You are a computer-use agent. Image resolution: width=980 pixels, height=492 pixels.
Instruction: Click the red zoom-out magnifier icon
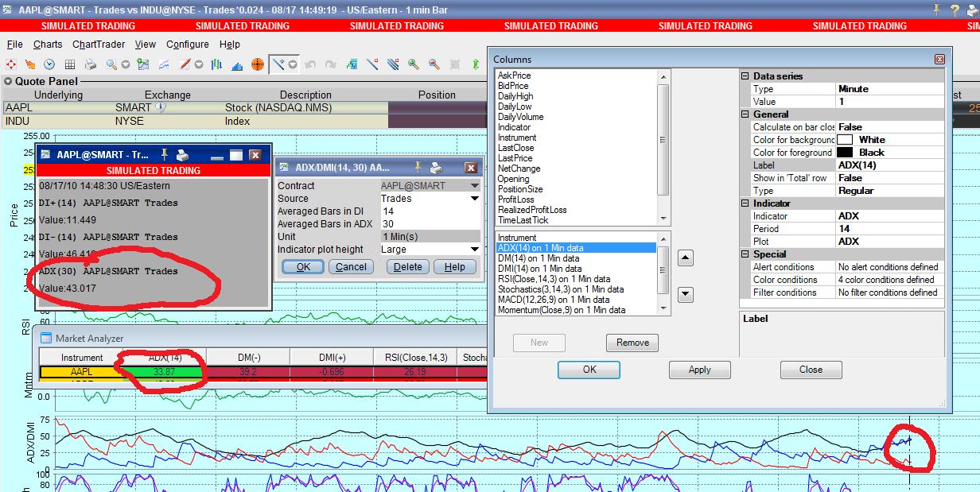[x=434, y=64]
